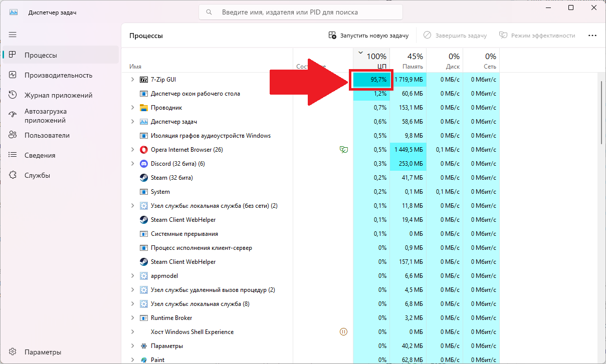Open the Пользователи section
Image resolution: width=606 pixels, height=364 pixels.
tap(47, 135)
